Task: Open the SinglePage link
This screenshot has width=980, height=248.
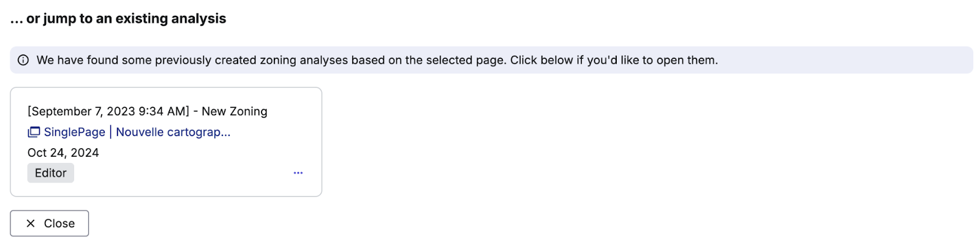Action: 75,132
